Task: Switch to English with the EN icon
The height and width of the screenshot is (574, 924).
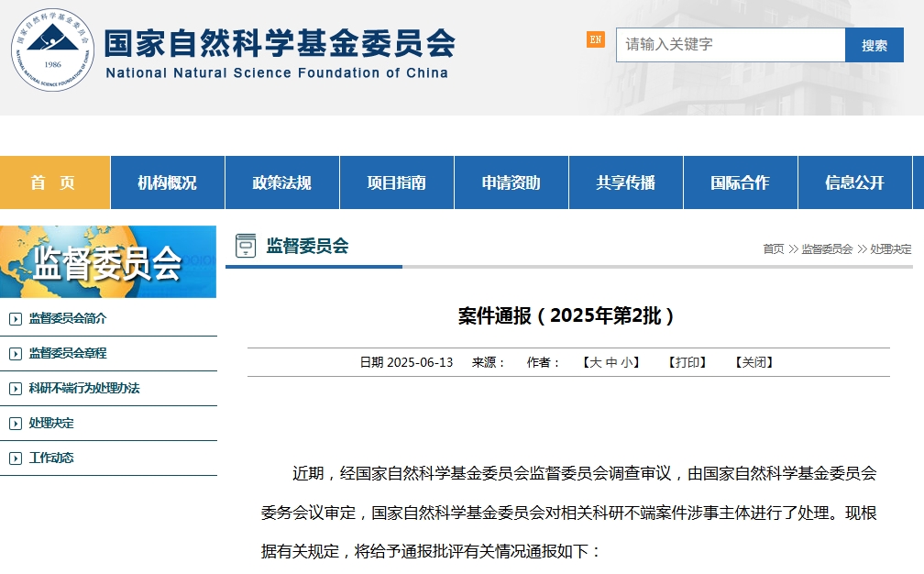Action: pyautogui.click(x=592, y=41)
